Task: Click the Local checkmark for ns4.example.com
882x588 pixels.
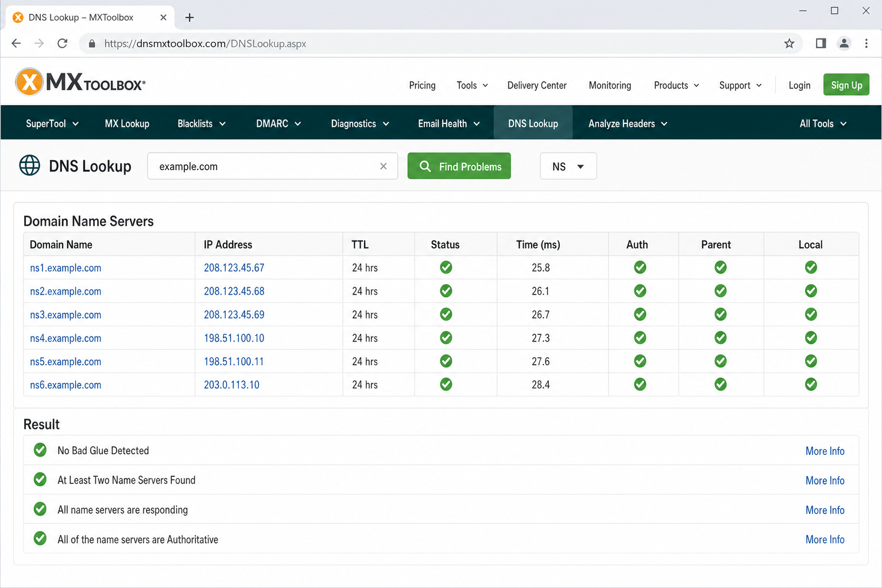Action: pos(811,338)
